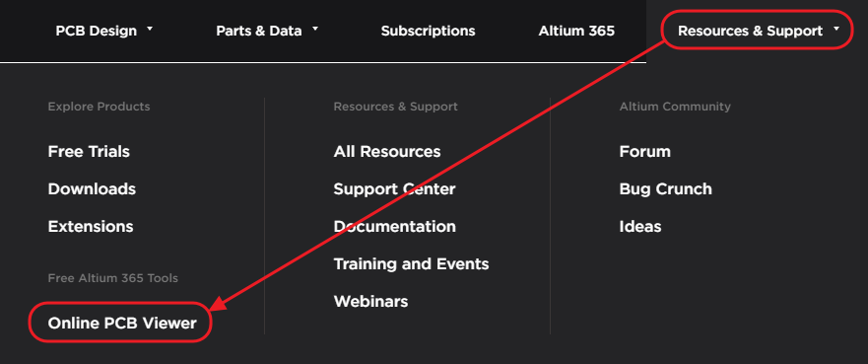Screen dimensions: 868x364
Task: Visit the Support Center link
Action: (395, 189)
